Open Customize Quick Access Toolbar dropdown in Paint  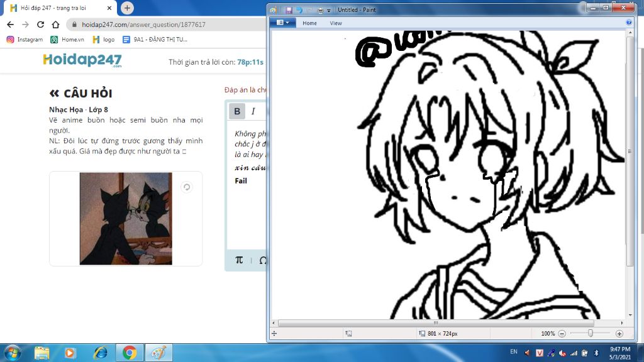(x=329, y=11)
